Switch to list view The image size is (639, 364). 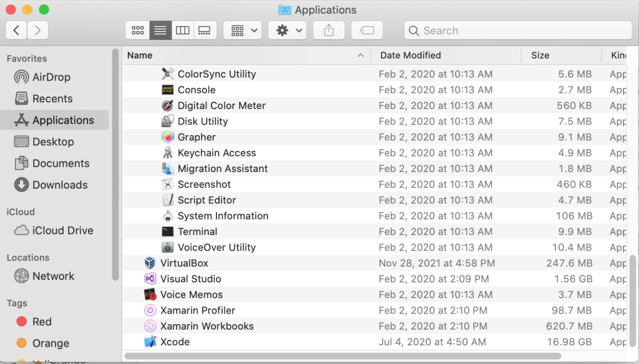(160, 30)
